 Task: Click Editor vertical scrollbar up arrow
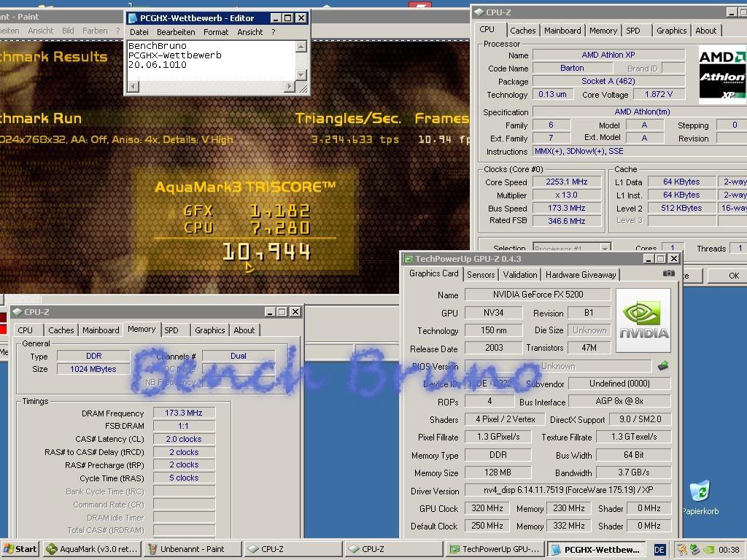pyautogui.click(x=301, y=46)
